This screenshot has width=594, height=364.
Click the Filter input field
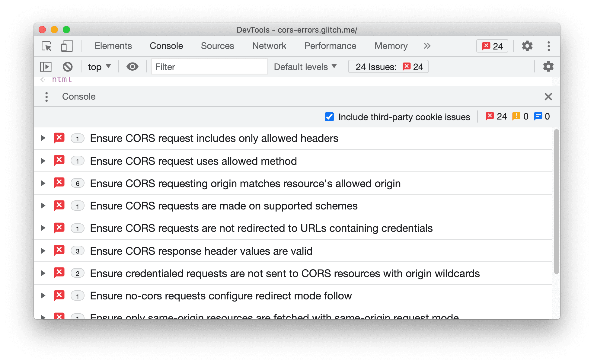coord(208,66)
